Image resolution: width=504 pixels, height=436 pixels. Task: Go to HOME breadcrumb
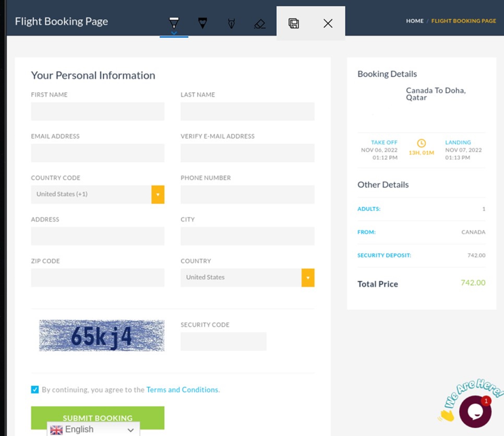(415, 21)
